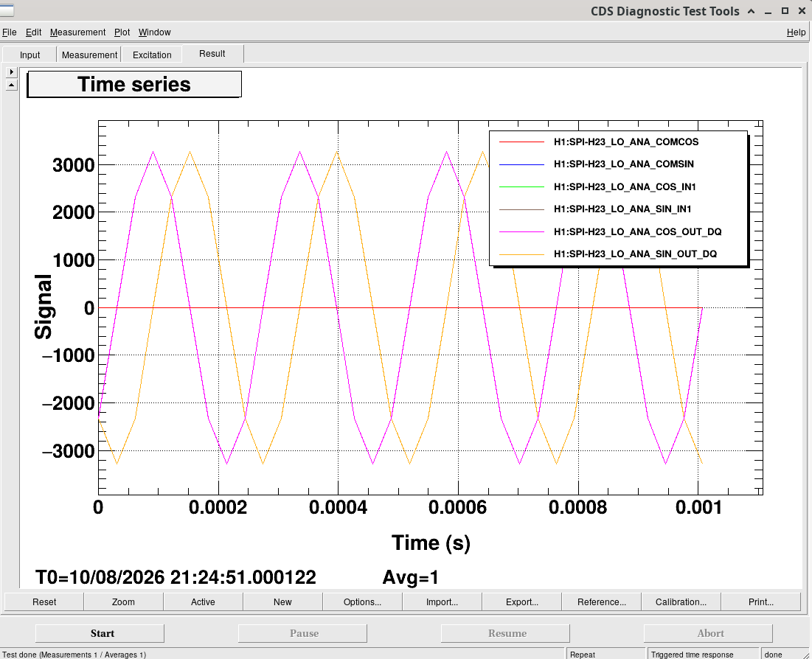The height and width of the screenshot is (659, 812).
Task: Click the Reset button
Action: [44, 602]
